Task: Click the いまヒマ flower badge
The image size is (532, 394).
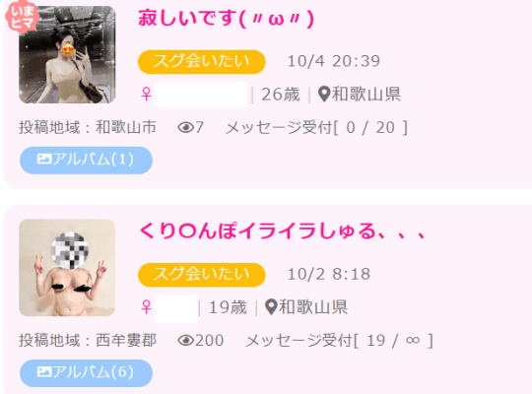Action: coord(22,17)
